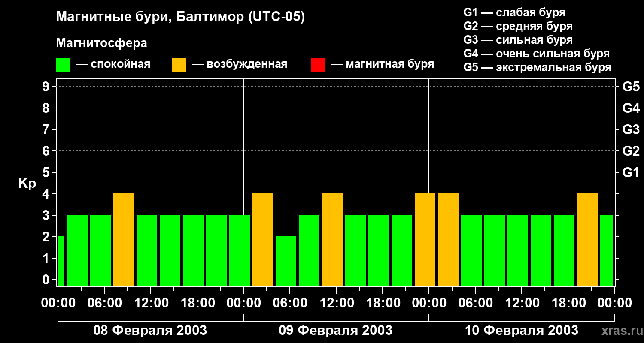Select the only orange bar on 08 Февраля
The width and height of the screenshot is (644, 343).
(124, 240)
